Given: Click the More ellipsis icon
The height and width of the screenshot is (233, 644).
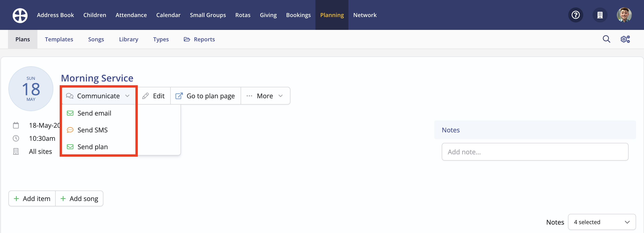Looking at the screenshot, I should tap(249, 96).
